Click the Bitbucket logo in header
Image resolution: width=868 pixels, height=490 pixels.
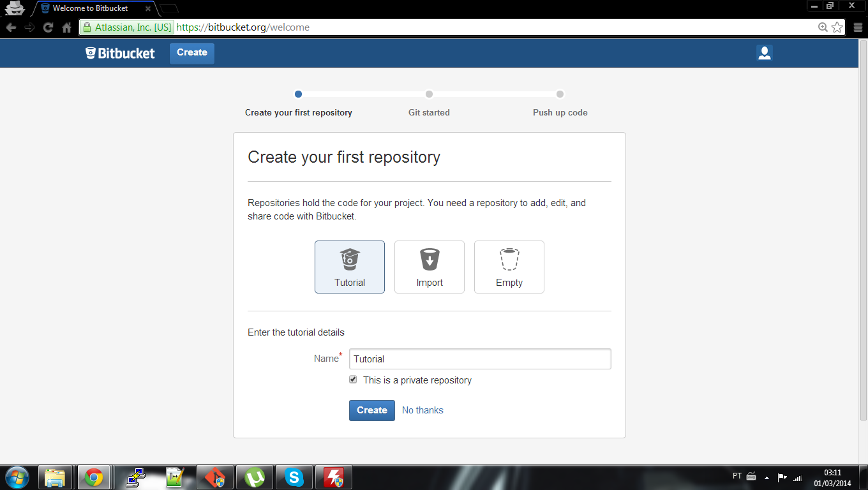tap(120, 53)
